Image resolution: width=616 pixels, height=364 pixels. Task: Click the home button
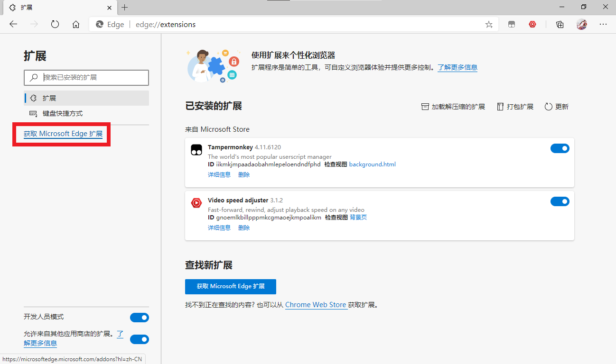click(76, 24)
